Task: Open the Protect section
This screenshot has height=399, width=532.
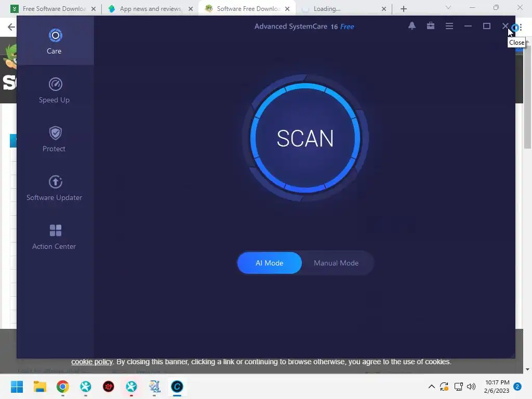Action: pos(55,139)
